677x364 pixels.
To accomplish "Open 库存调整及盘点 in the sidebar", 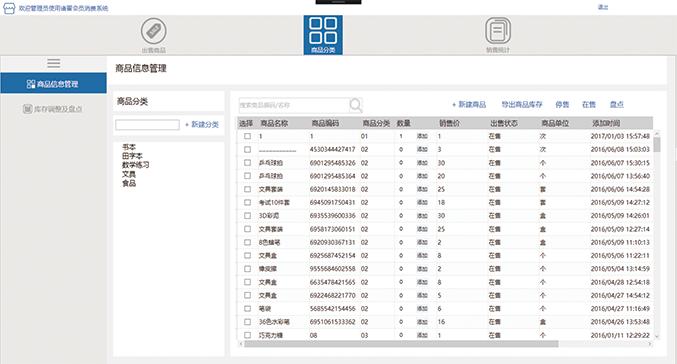I will click(x=54, y=109).
